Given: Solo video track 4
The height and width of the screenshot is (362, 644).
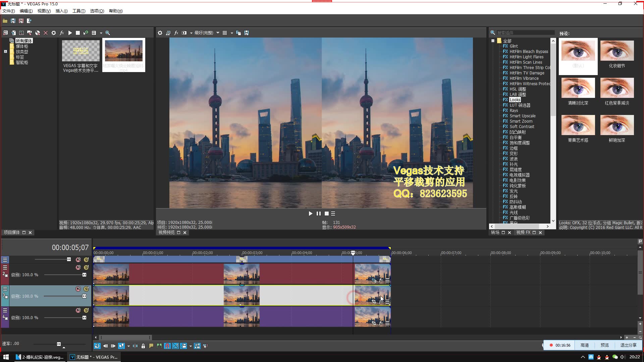Looking at the screenshot, I should click(86, 310).
